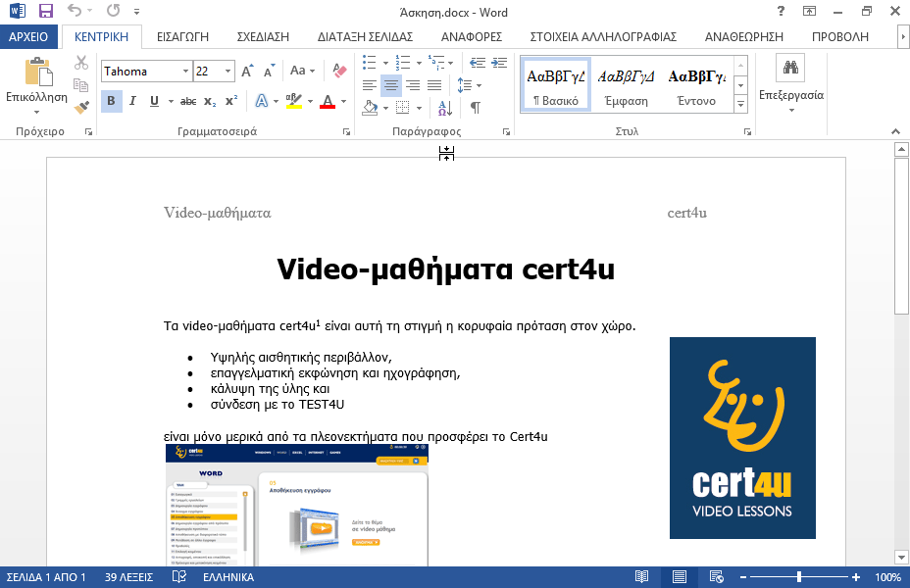The height and width of the screenshot is (588, 910).
Task: Increase font size with the grow icon
Action: pyautogui.click(x=247, y=72)
